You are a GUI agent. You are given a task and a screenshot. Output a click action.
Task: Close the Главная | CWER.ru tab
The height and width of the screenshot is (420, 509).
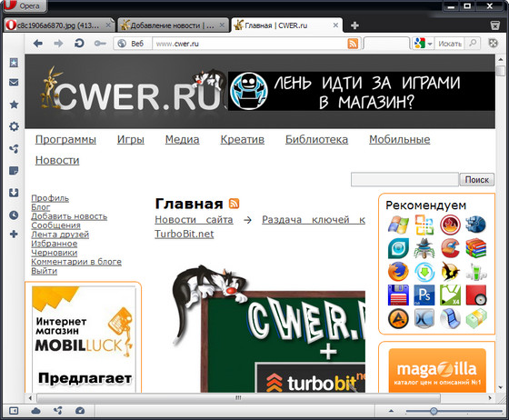tap(335, 25)
